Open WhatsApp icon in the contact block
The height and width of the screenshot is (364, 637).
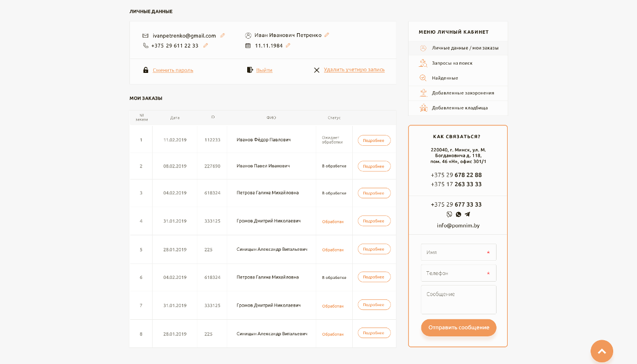tap(458, 214)
